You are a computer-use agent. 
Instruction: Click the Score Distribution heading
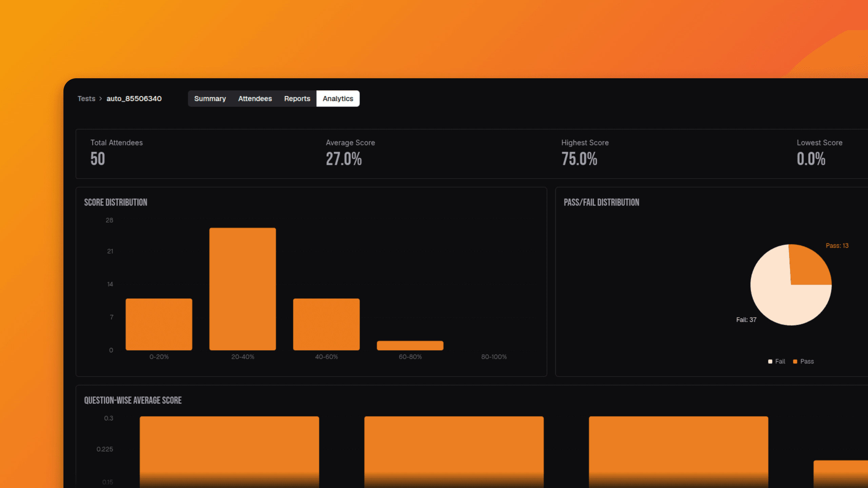point(116,202)
